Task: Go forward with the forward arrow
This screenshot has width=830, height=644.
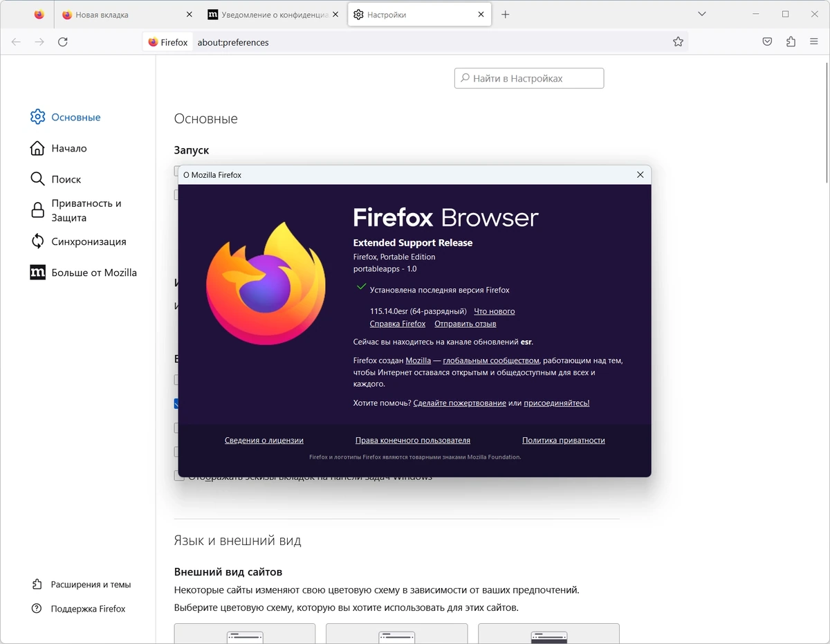Action: pos(39,42)
